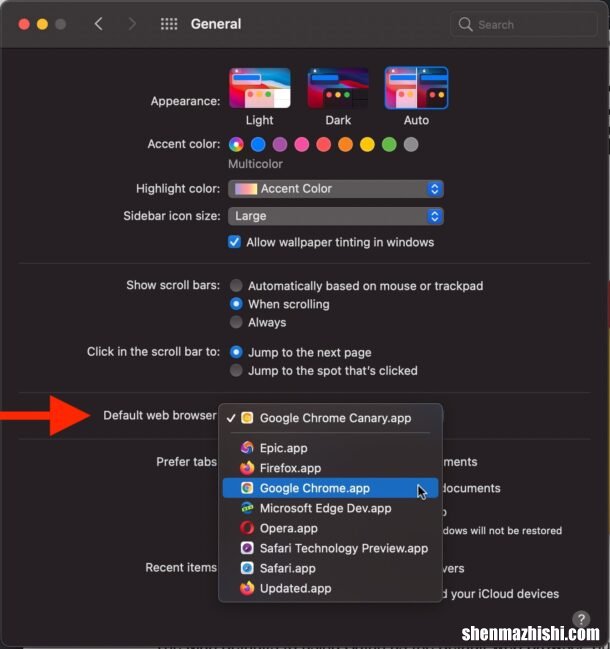
Task: Go back with the left chevron
Action: point(98,24)
